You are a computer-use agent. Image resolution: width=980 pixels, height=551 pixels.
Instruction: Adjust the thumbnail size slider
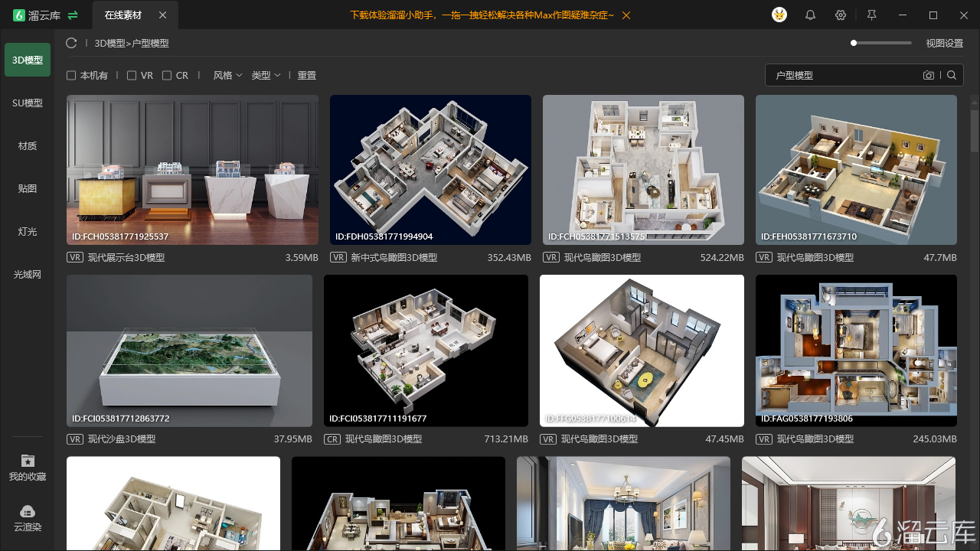(881, 43)
